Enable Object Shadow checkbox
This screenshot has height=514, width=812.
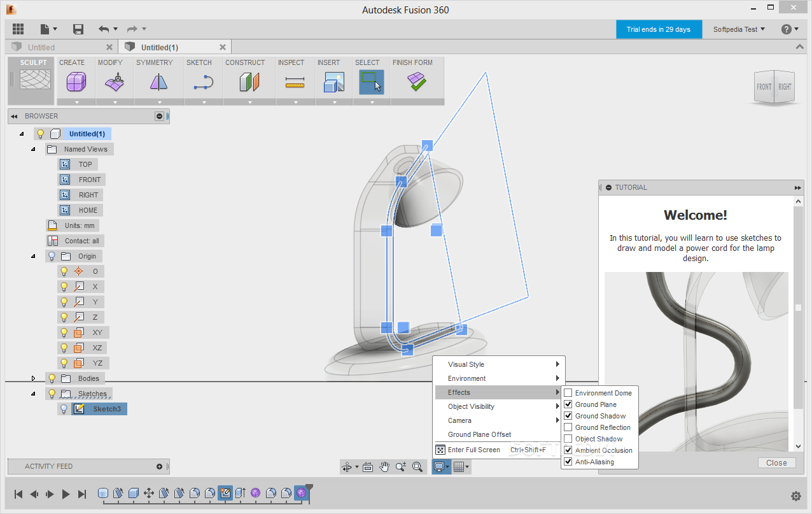[x=568, y=439]
